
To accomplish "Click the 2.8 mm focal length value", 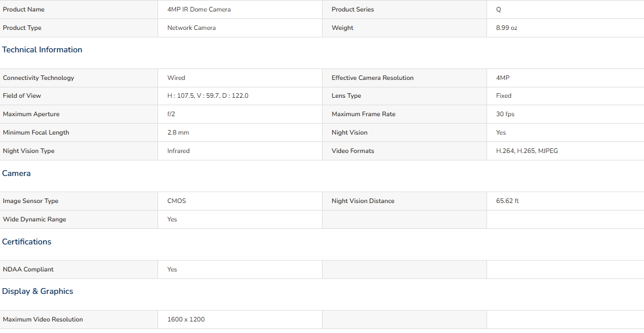I will 178,133.
